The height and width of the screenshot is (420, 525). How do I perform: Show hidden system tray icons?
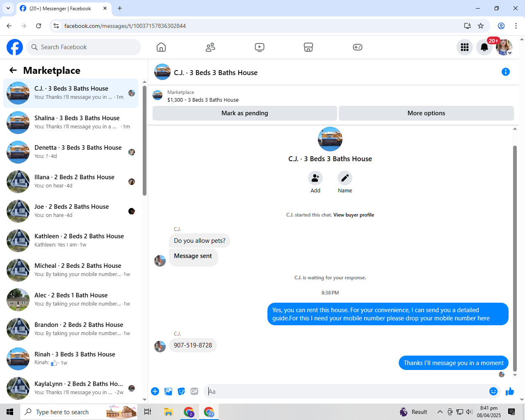coord(440,412)
